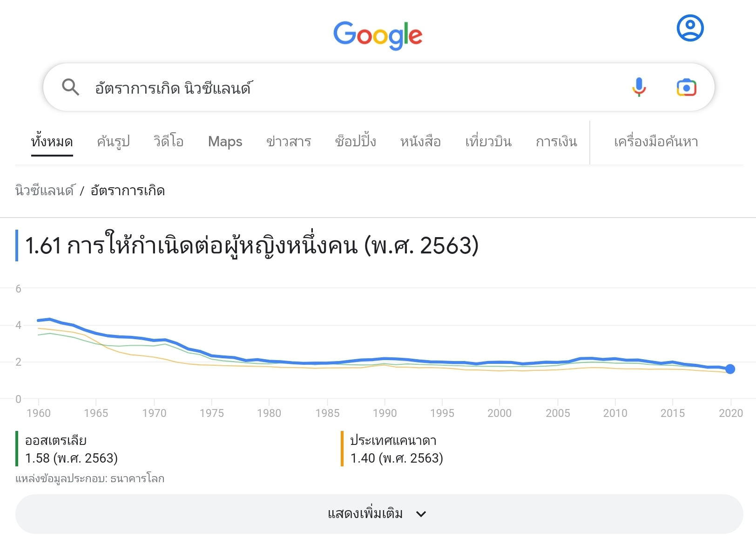Switch to the วิดีโอ videos tab

169,141
